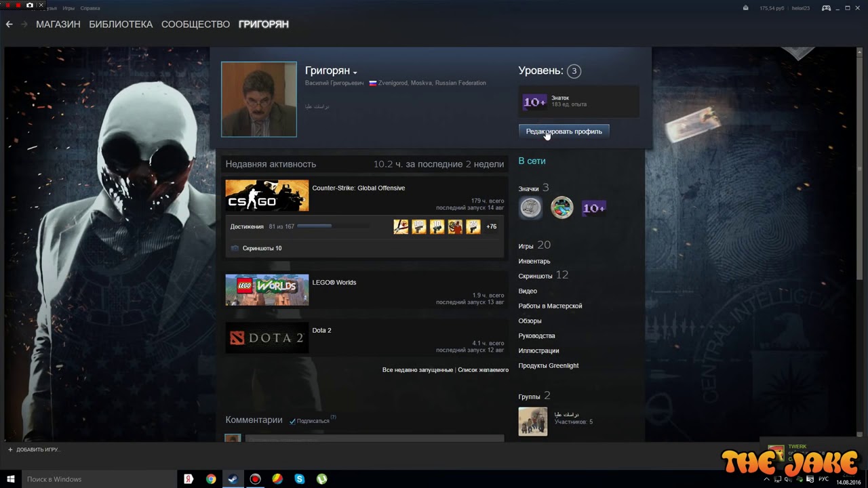This screenshot has width=868, height=488.
Task: Click Все недавно запущенные link
Action: (x=417, y=369)
